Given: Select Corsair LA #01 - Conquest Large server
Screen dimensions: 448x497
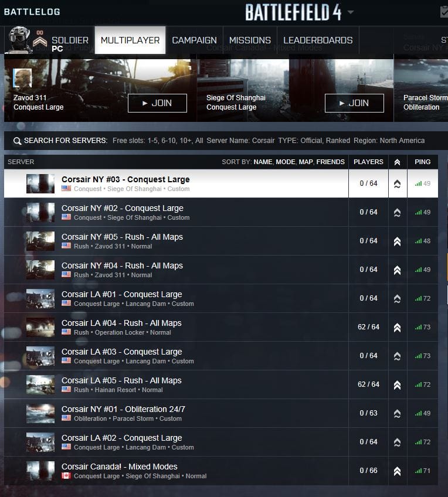Looking at the screenshot, I should (122, 294).
